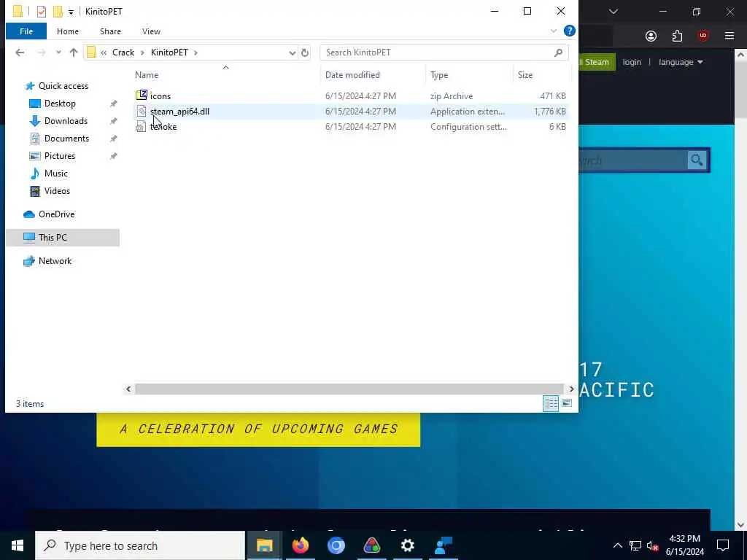
Task: Open the Steam language dropdown
Action: click(681, 62)
